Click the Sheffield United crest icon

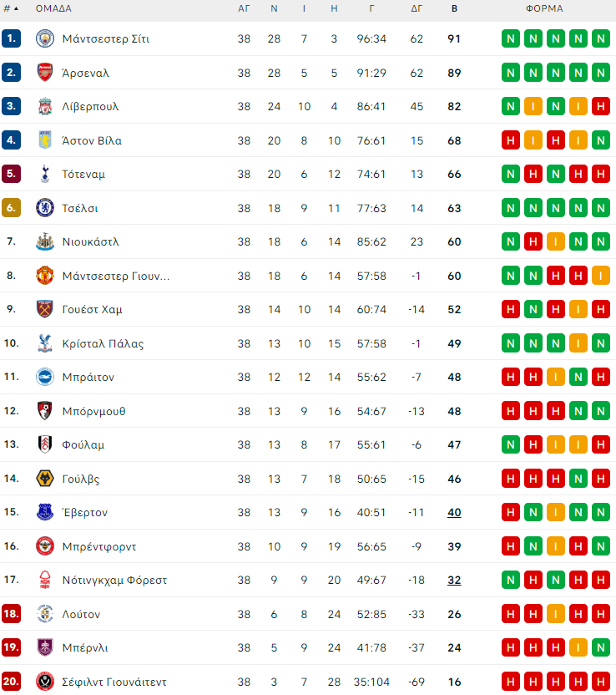click(44, 682)
